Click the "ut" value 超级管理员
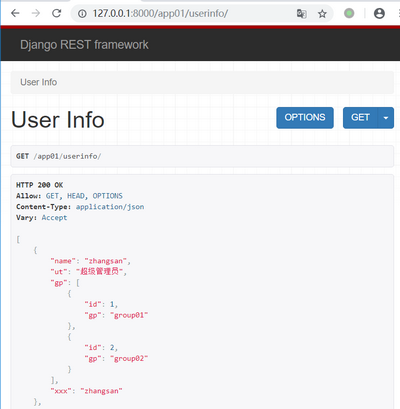This screenshot has width=400, height=409. pyautogui.click(x=99, y=271)
